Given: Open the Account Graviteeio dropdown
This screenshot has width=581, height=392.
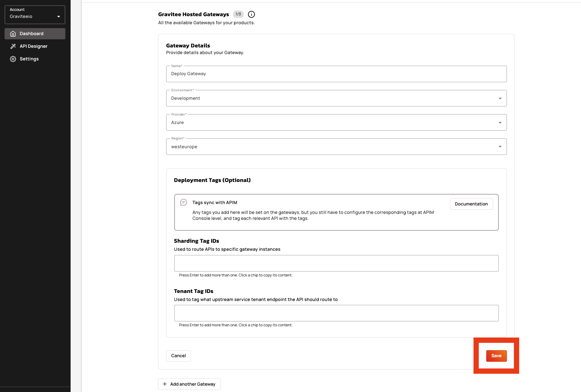Looking at the screenshot, I should (35, 15).
